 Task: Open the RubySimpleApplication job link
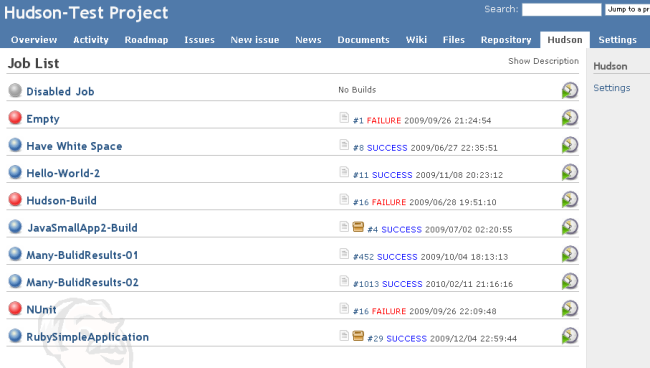[x=87, y=337]
